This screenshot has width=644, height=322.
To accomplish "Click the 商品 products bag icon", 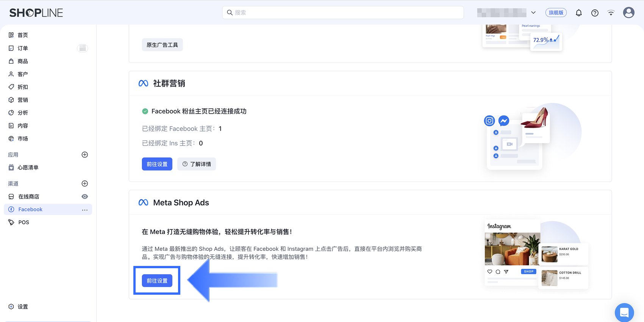I will pos(11,61).
